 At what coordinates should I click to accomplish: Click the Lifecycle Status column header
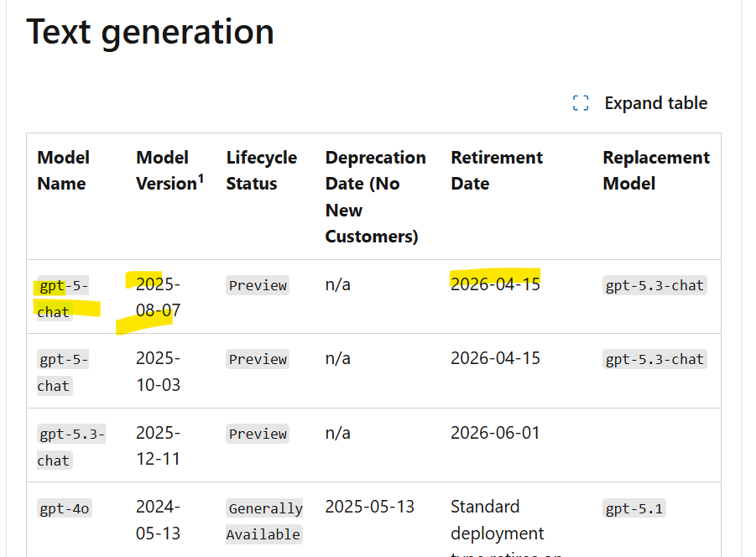point(261,170)
